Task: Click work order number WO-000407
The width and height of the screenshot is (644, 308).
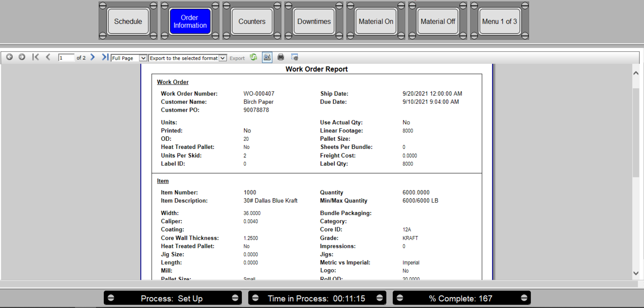Action: point(259,93)
